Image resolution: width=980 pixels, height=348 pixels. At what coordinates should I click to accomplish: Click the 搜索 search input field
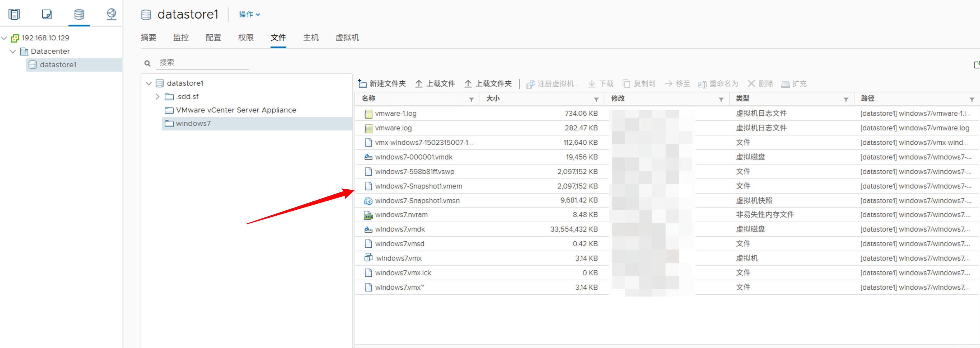pyautogui.click(x=202, y=63)
